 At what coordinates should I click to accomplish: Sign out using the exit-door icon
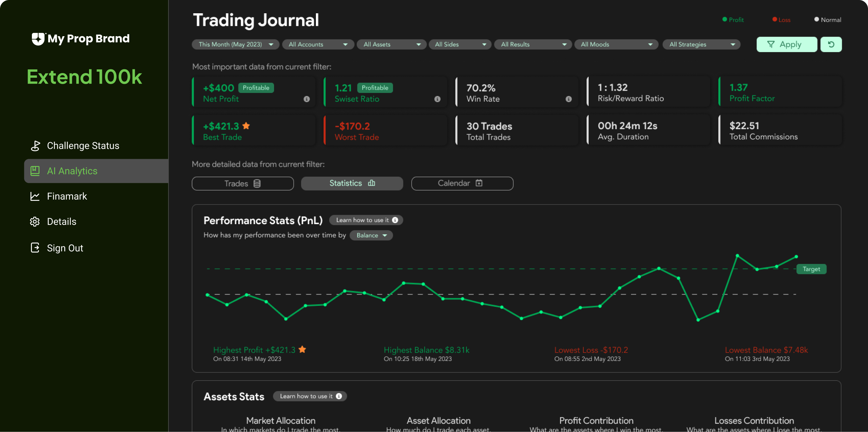click(35, 248)
